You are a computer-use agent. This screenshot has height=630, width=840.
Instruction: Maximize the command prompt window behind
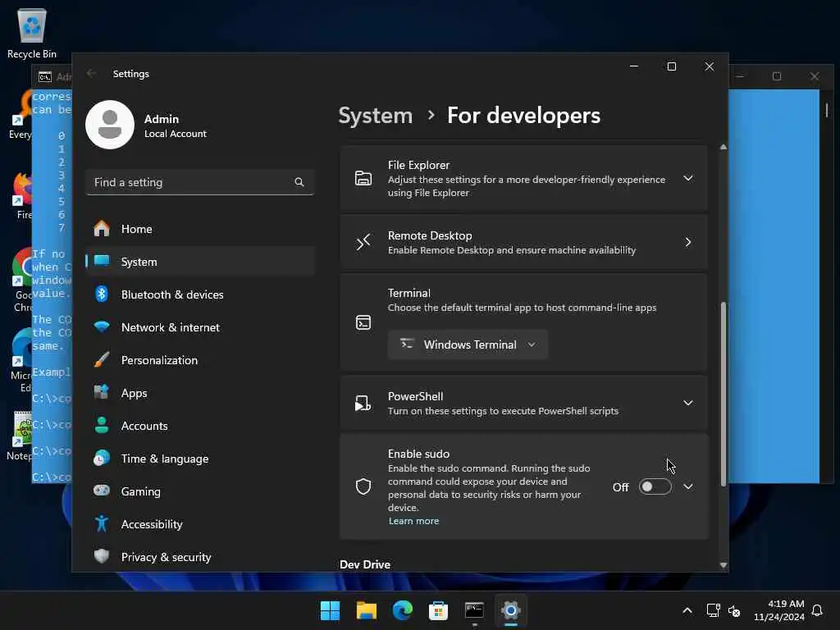point(777,76)
